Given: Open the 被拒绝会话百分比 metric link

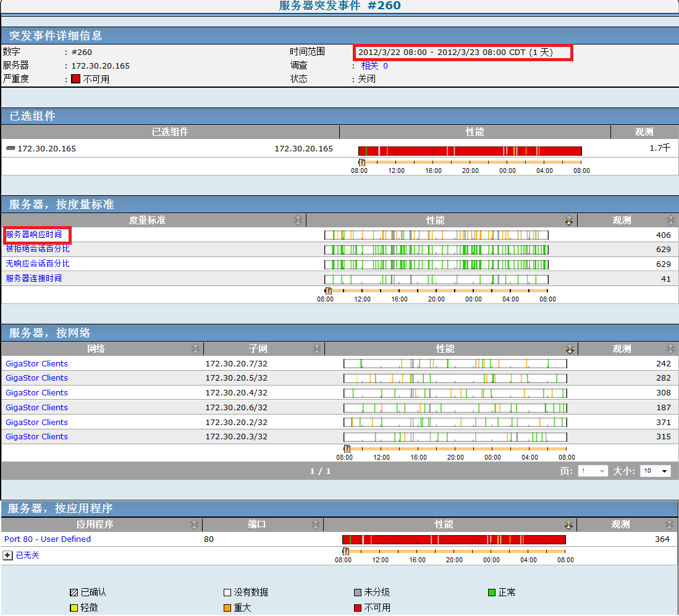Looking at the screenshot, I should [38, 249].
